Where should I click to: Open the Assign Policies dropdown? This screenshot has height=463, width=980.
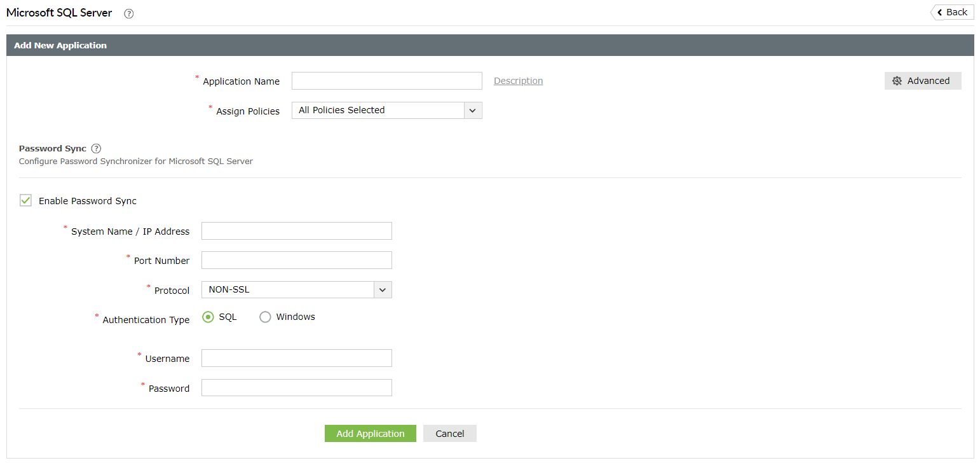tap(387, 110)
